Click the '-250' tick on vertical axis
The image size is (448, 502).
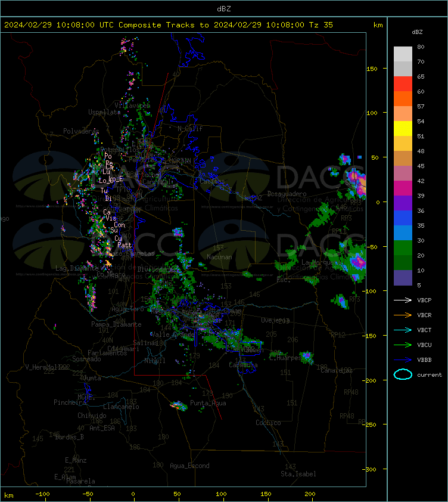(369, 424)
